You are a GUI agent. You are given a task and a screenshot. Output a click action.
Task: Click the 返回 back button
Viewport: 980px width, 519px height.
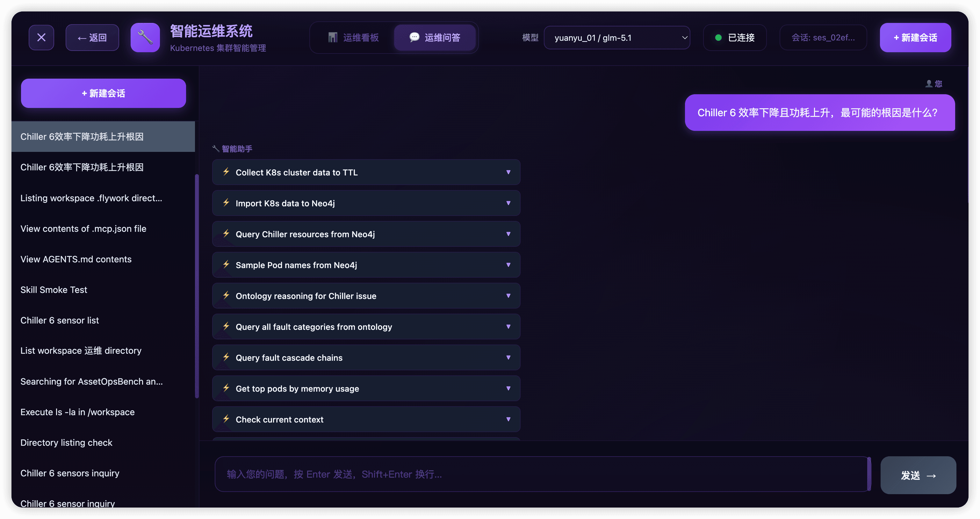(92, 37)
